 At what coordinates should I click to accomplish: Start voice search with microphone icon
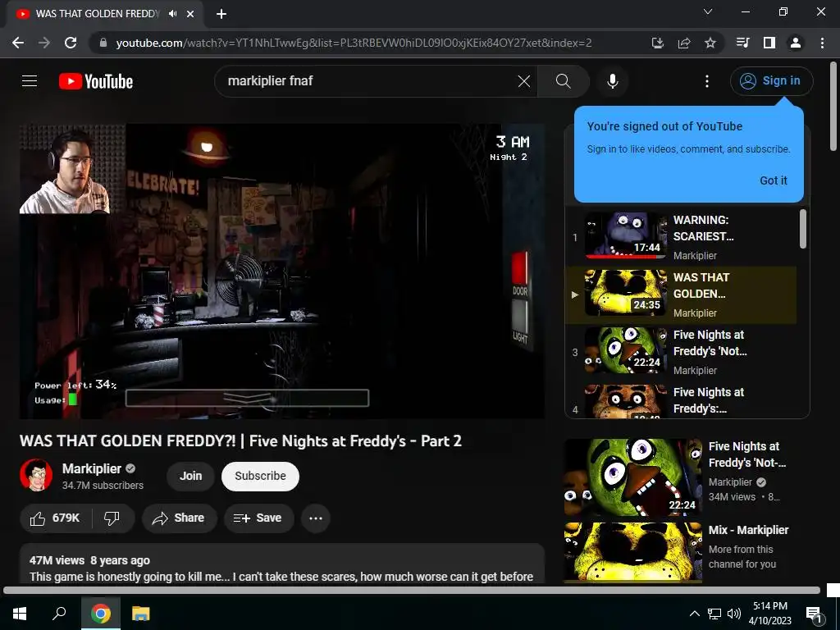click(x=612, y=81)
